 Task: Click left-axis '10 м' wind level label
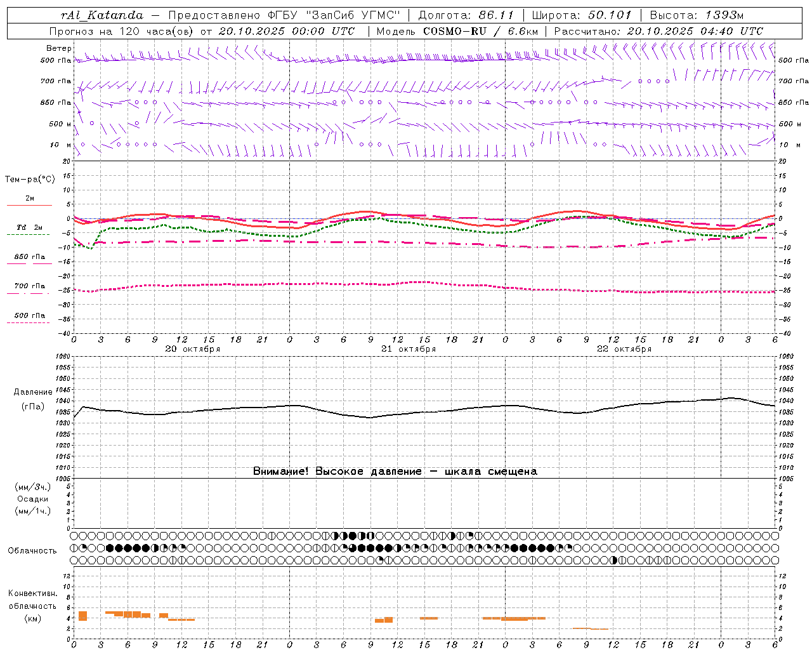click(x=61, y=145)
